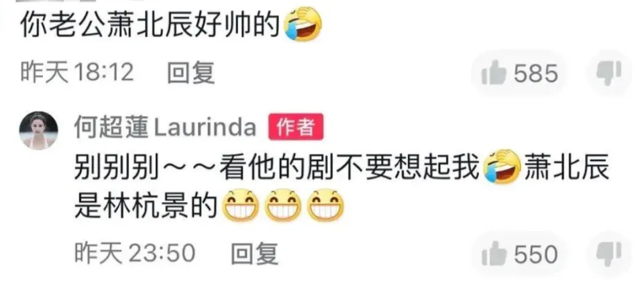Reply to the comment posted 昨天 23:50
The width and height of the screenshot is (644, 282).
(255, 253)
